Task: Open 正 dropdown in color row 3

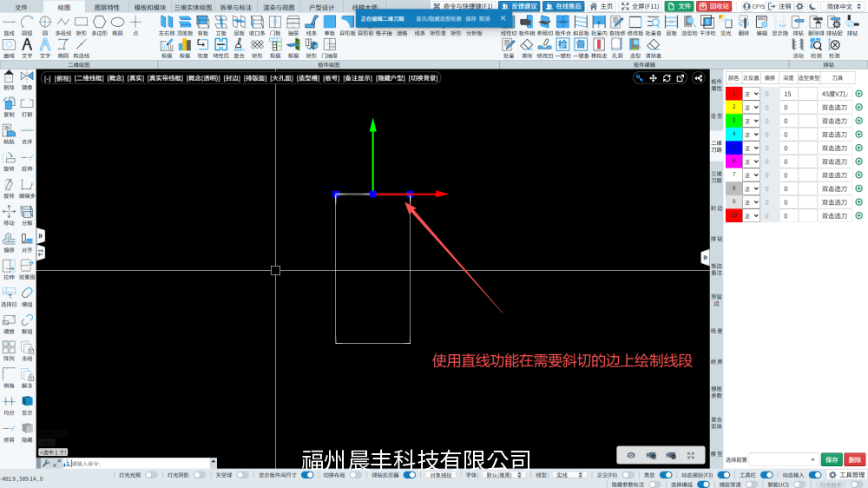Action: 751,121
